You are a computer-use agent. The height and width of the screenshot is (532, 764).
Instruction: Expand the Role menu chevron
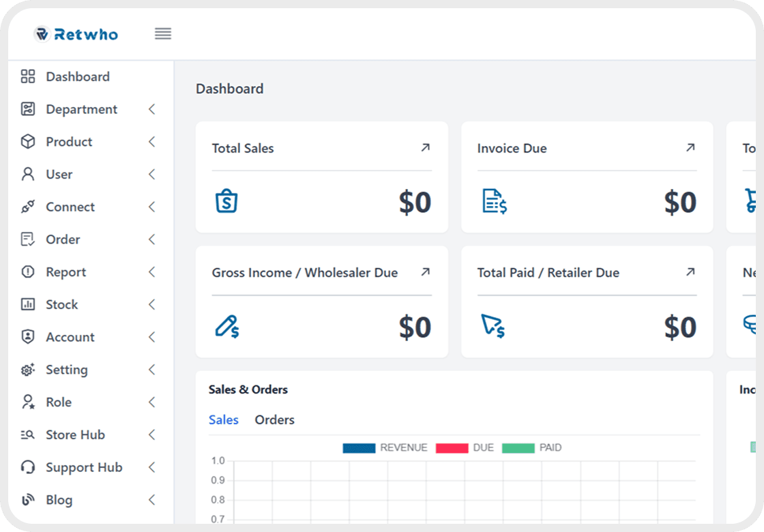coord(152,402)
